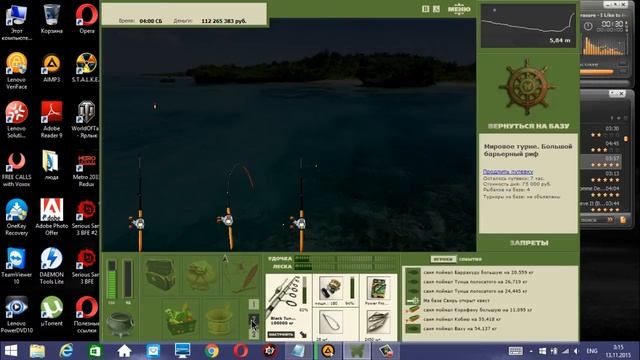Viewport: 640px width, 360px height.
Task: Open the fish keepnet bag icon
Action: pyautogui.click(x=200, y=276)
